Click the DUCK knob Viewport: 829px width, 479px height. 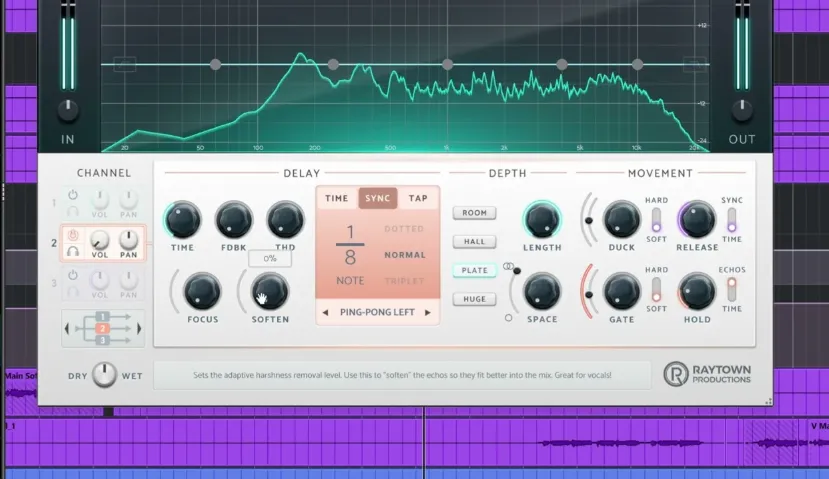point(622,219)
